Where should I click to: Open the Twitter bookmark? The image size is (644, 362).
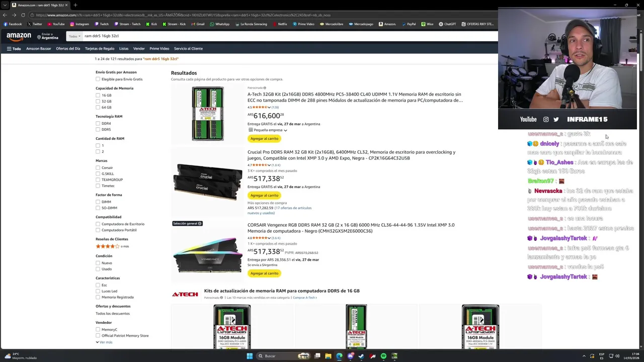point(35,24)
